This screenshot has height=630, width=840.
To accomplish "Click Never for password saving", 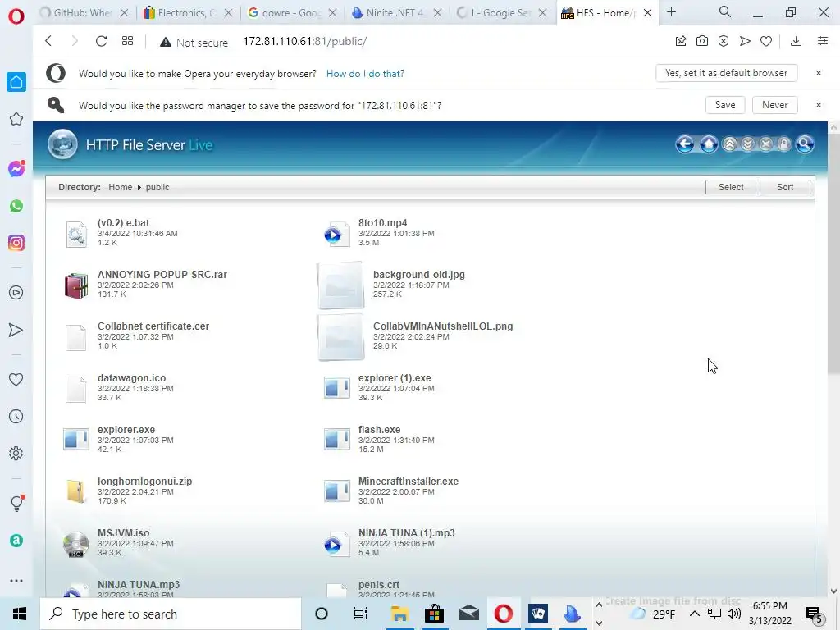I will tap(774, 105).
